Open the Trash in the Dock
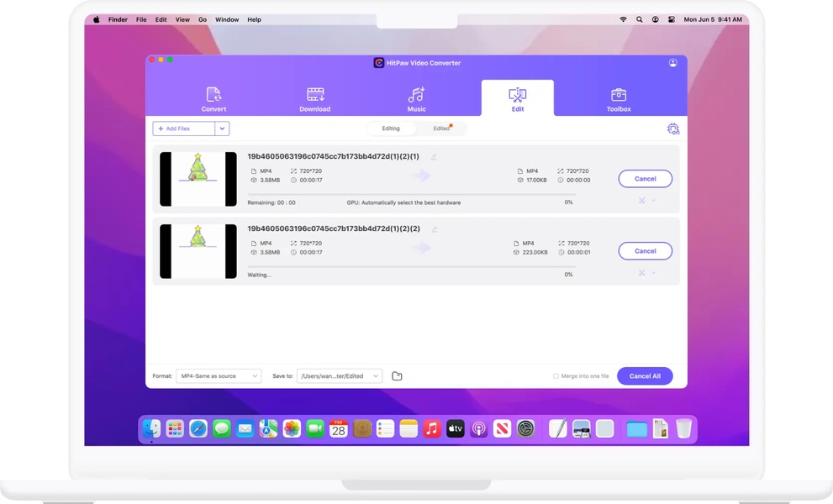 (683, 428)
